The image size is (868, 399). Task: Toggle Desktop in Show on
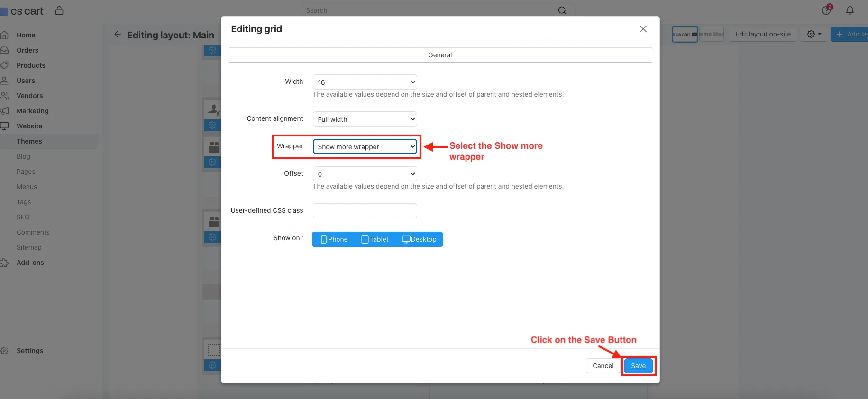419,239
